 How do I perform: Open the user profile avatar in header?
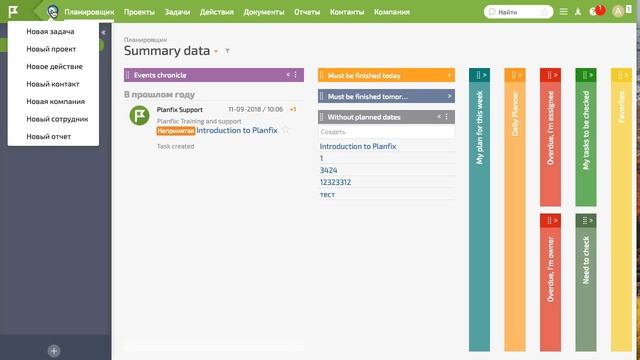pyautogui.click(x=618, y=11)
